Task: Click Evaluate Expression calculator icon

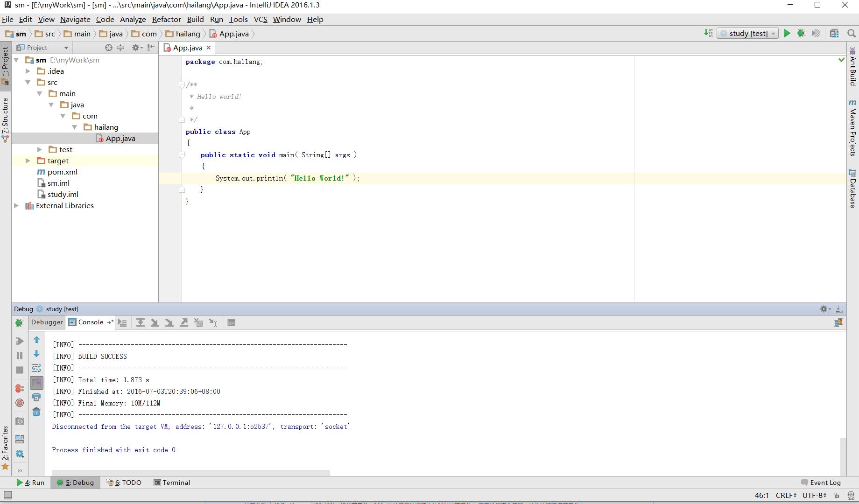Action: point(231,322)
